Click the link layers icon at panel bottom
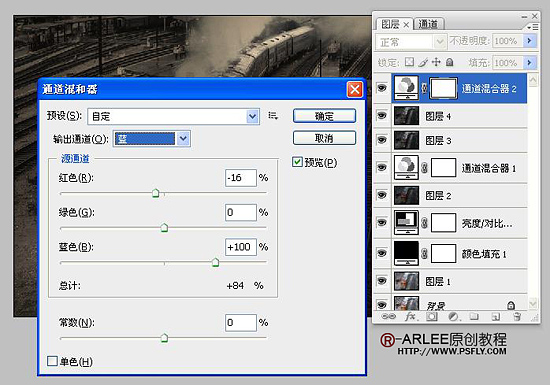The width and height of the screenshot is (550, 385). click(388, 317)
